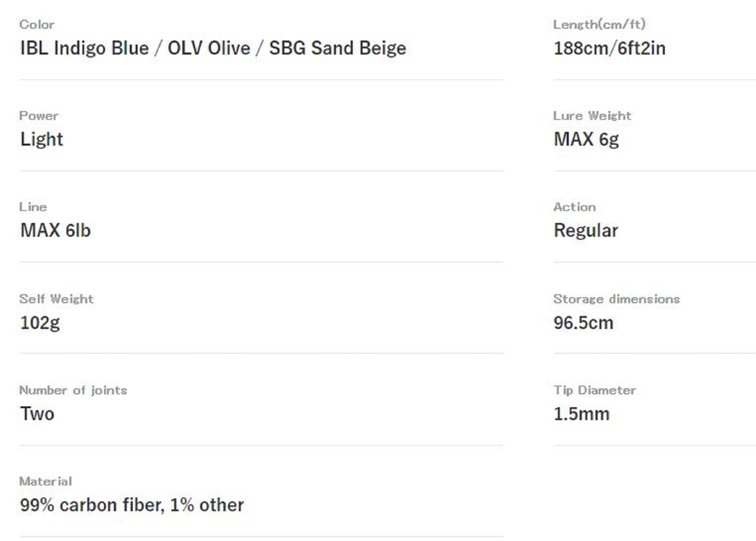Click the 1.5mm tip diameter value

click(581, 414)
